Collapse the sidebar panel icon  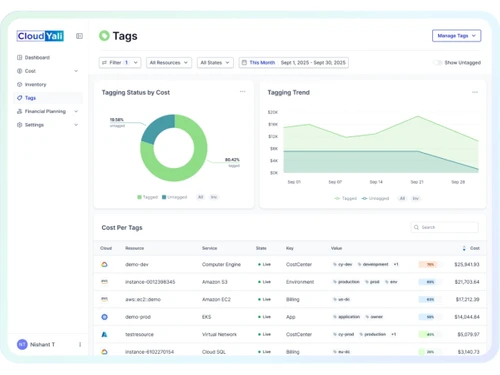click(79, 36)
